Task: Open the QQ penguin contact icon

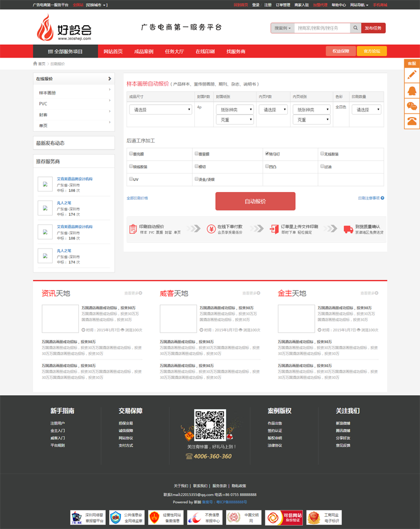Action: click(412, 91)
